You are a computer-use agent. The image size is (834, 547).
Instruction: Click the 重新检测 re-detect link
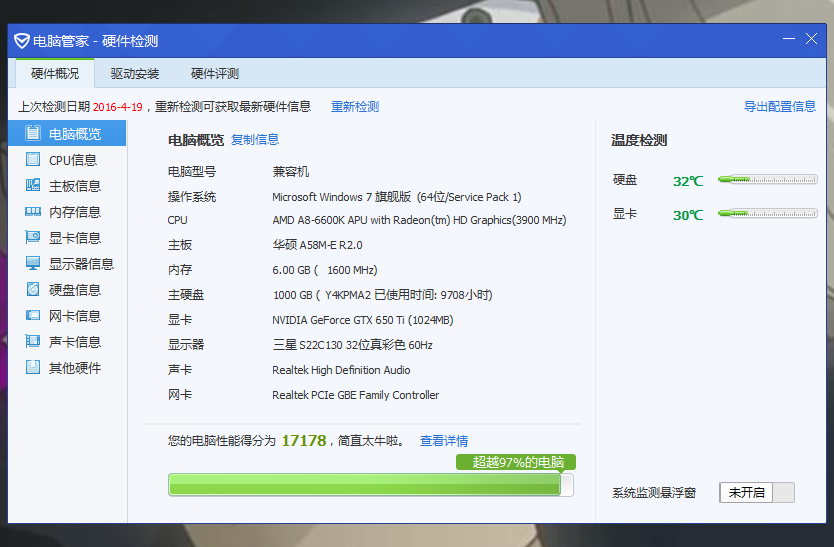(355, 107)
